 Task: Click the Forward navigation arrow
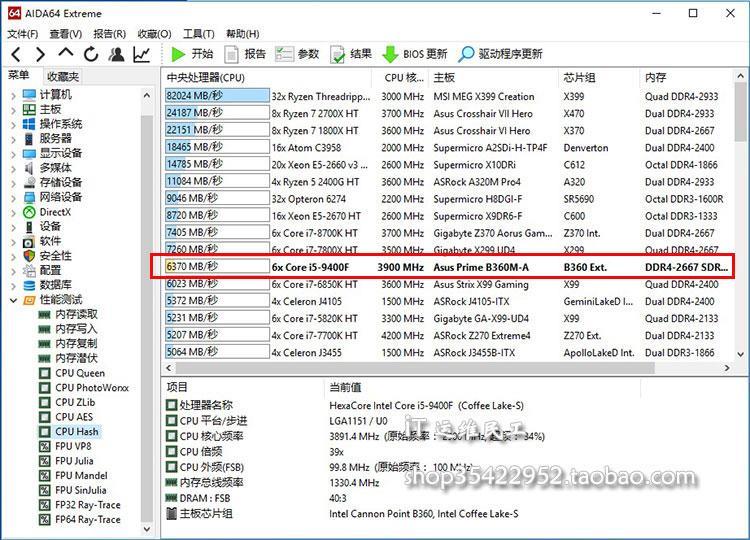pos(40,54)
